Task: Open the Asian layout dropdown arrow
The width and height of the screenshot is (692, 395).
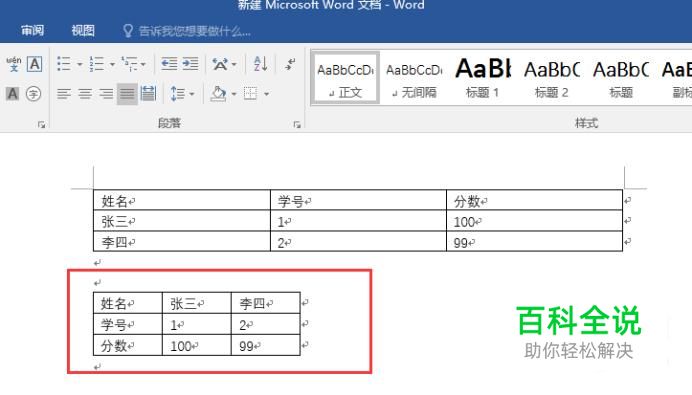Action: coord(234,64)
